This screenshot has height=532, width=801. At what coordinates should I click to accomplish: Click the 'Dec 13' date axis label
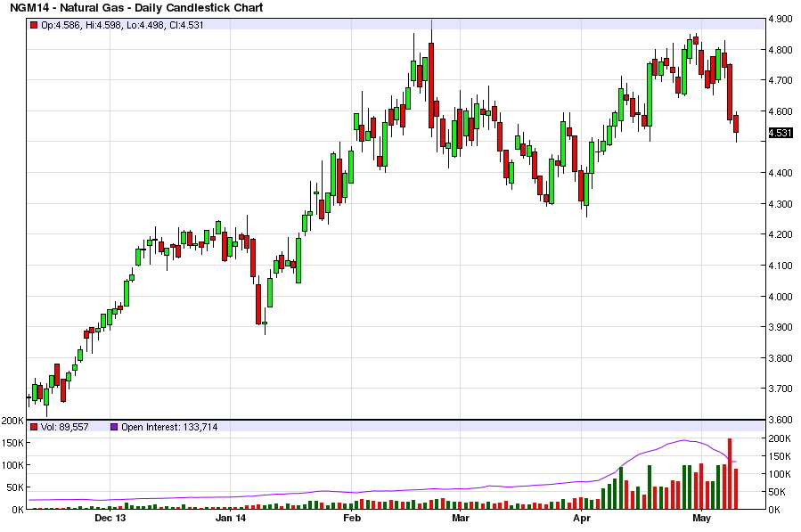pos(110,519)
